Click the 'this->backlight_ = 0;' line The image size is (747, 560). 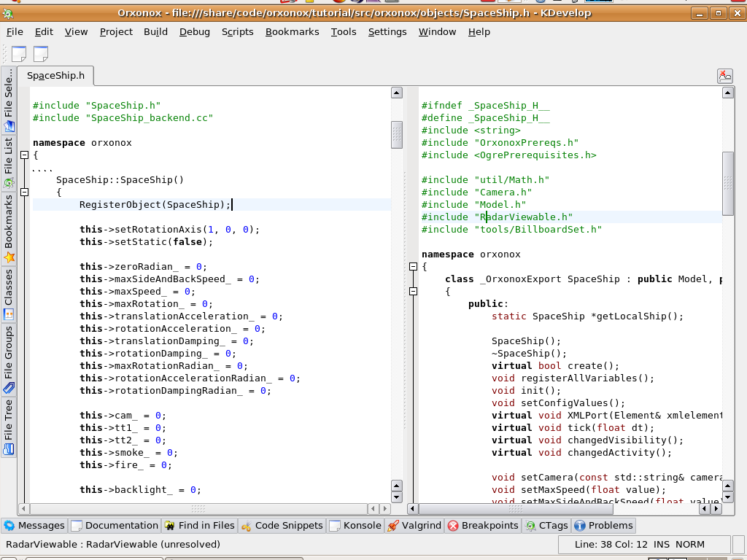tap(141, 489)
